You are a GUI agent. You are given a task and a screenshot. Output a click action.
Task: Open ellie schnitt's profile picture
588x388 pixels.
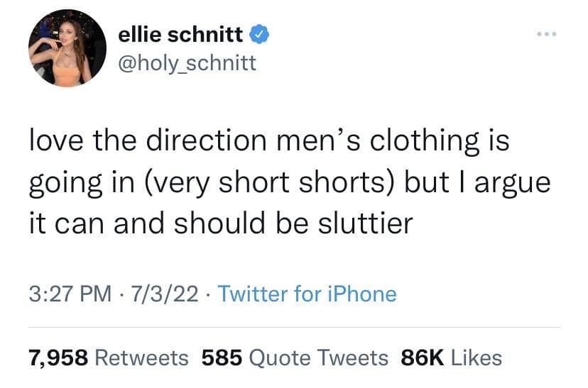(x=67, y=48)
